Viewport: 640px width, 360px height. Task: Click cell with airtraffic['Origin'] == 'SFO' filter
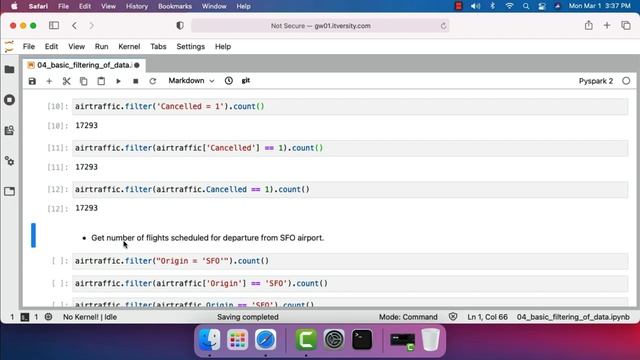[x=350, y=283]
